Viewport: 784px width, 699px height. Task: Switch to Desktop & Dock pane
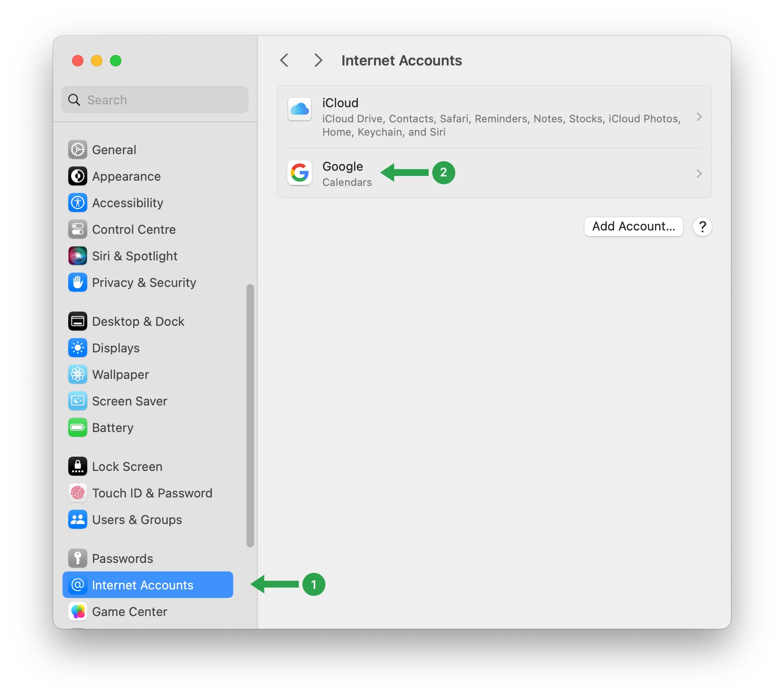point(138,322)
